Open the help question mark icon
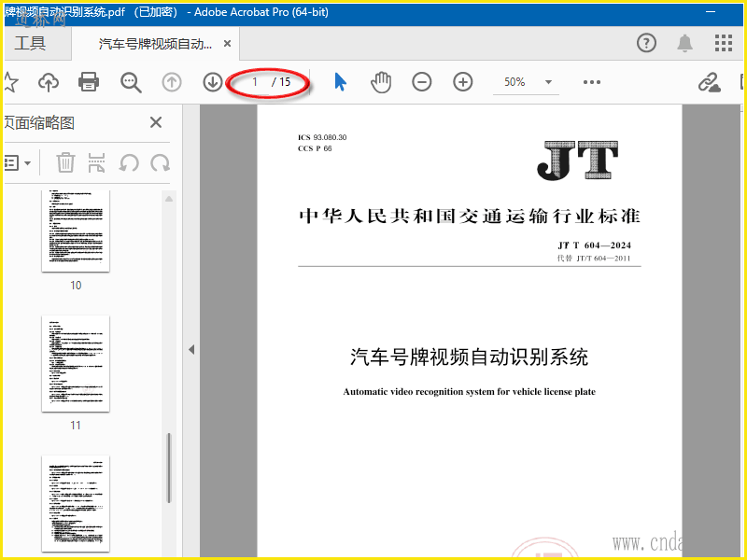The image size is (747, 560). click(646, 43)
